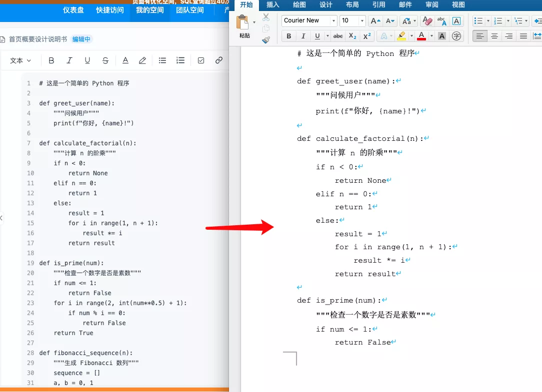
Task: Open the highlight color dropdown arrow
Action: point(411,36)
